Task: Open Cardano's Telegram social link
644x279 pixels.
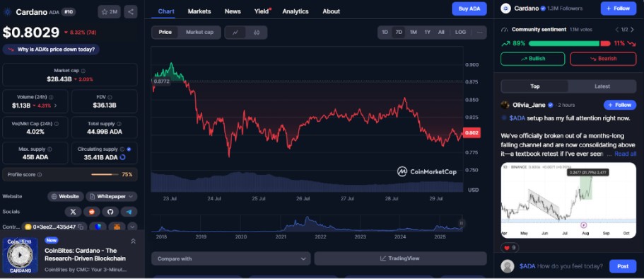Action: click(x=129, y=212)
